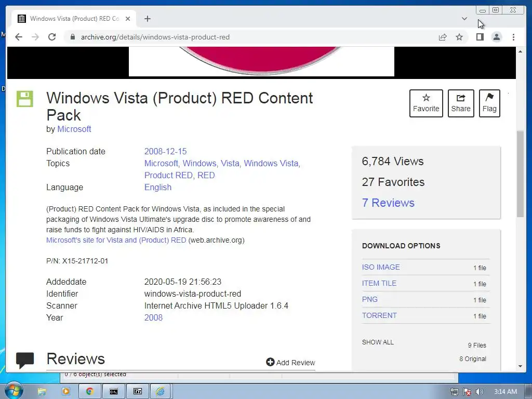Click the 6,784 Views text

tap(393, 161)
